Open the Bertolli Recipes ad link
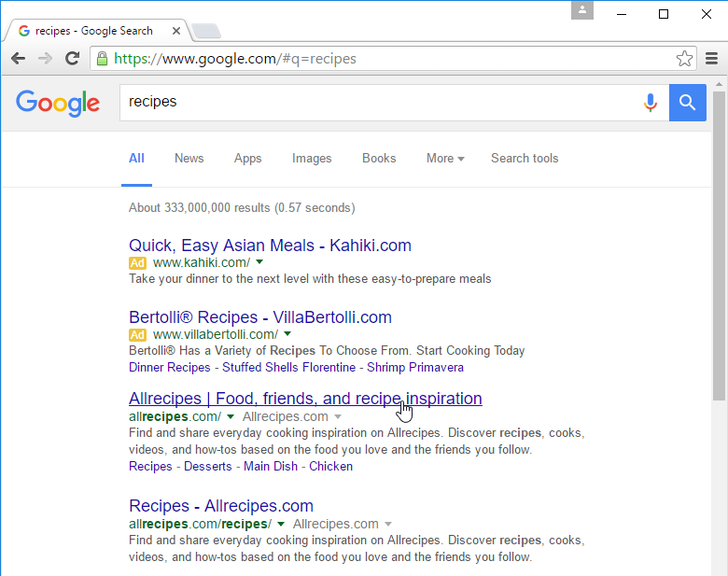 pyautogui.click(x=260, y=317)
